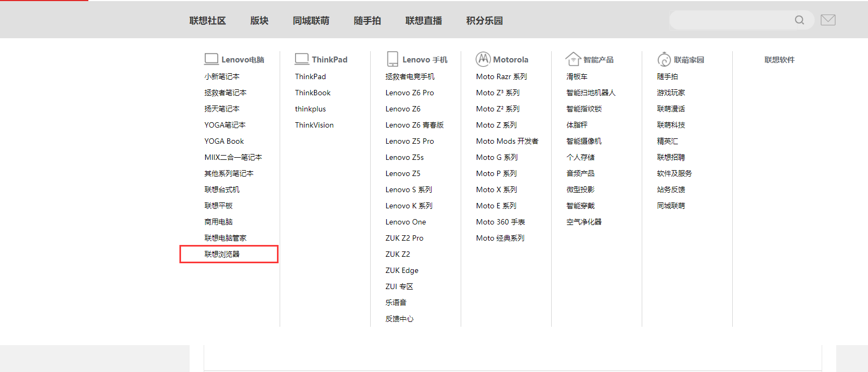Open 拯救者电竞手机 link
The width and height of the screenshot is (868, 372).
tap(410, 76)
